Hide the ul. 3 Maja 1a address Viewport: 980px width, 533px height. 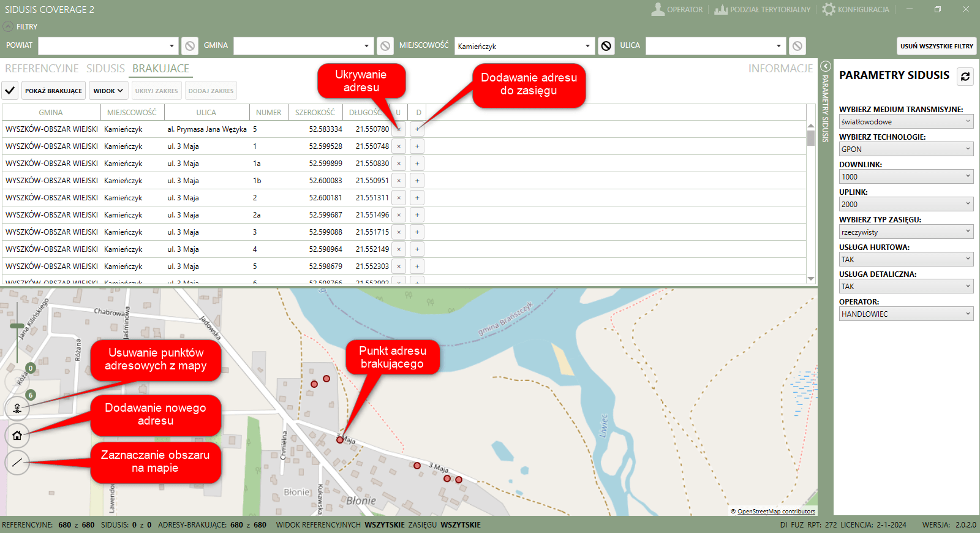coord(399,164)
